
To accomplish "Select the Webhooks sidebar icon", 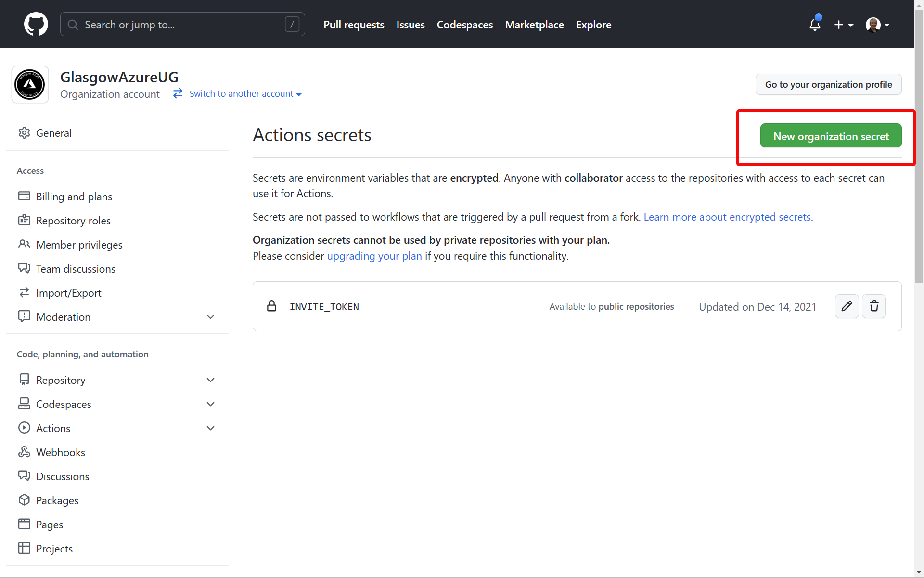I will point(24,452).
